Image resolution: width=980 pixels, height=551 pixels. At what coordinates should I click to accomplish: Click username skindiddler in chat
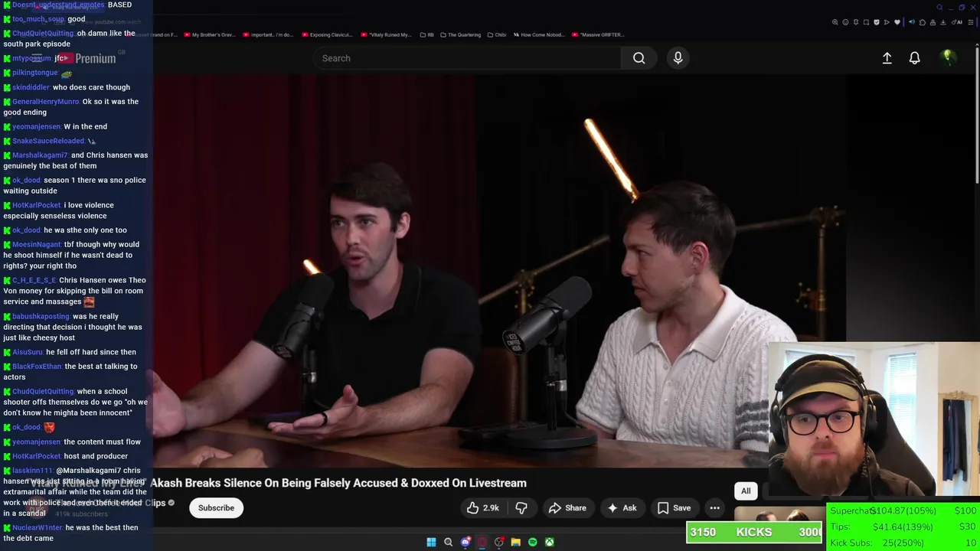[x=31, y=87]
